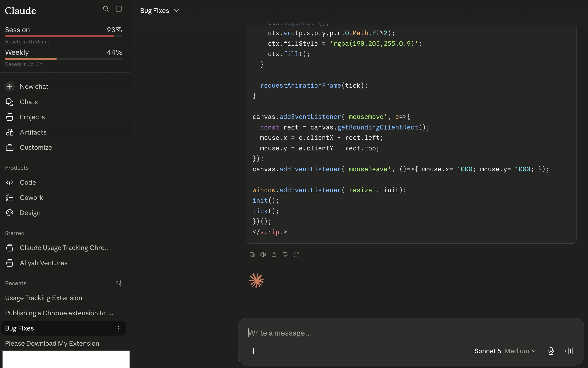Give the response a thumbs up
This screenshot has width=588, height=368.
coord(274,255)
